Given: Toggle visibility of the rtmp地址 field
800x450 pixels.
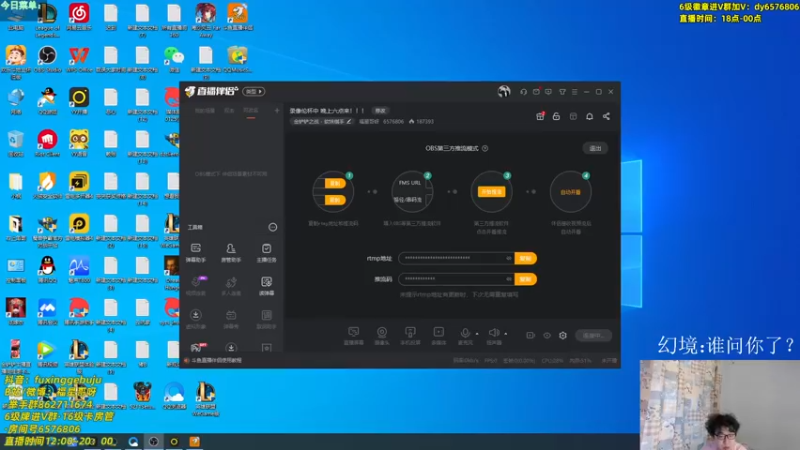Looking at the screenshot, I should (509, 258).
